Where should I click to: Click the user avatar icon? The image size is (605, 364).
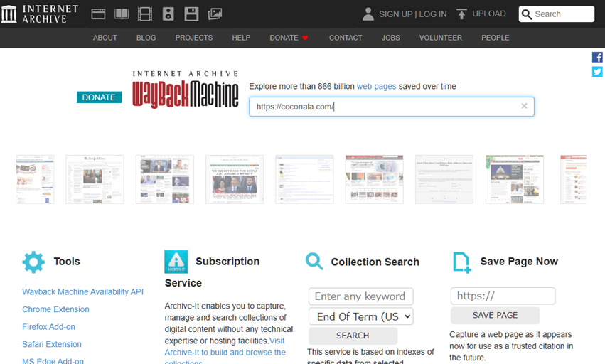coord(368,14)
